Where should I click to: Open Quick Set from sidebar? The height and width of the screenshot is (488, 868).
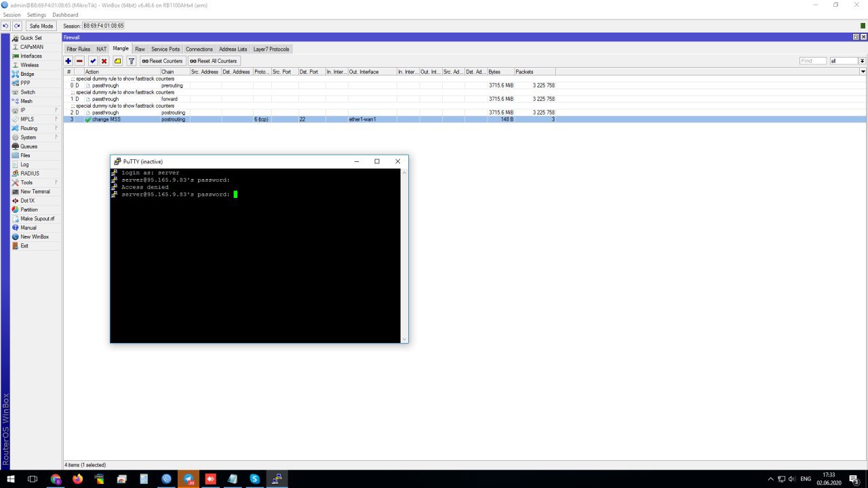click(x=31, y=38)
